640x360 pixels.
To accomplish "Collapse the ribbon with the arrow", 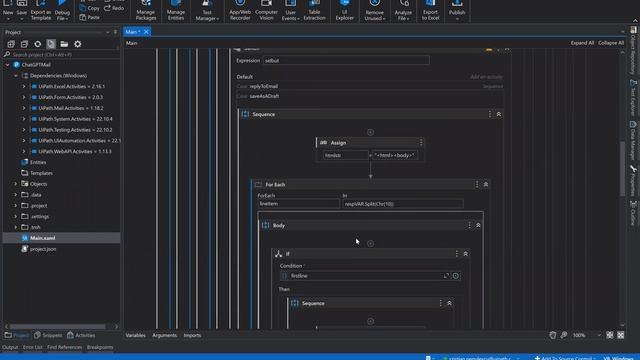I will (635, 20).
